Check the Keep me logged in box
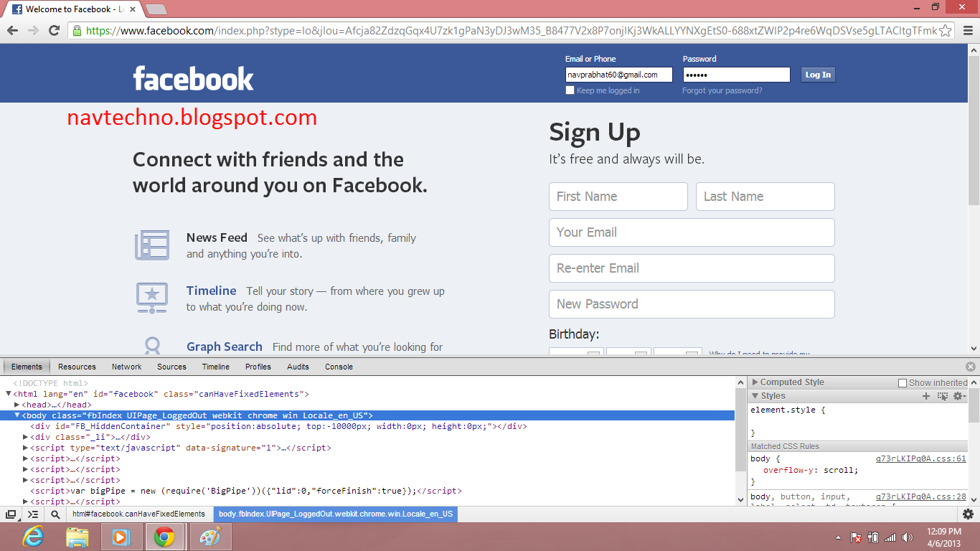The width and height of the screenshot is (980, 551). (570, 90)
